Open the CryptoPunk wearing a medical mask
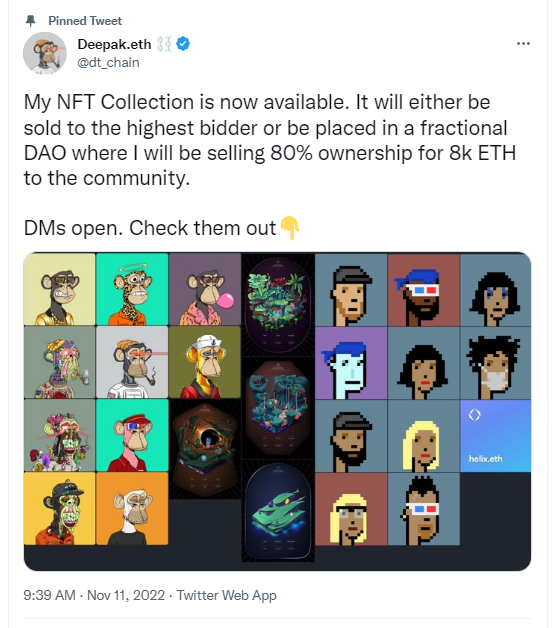The image size is (556, 628). [496, 363]
